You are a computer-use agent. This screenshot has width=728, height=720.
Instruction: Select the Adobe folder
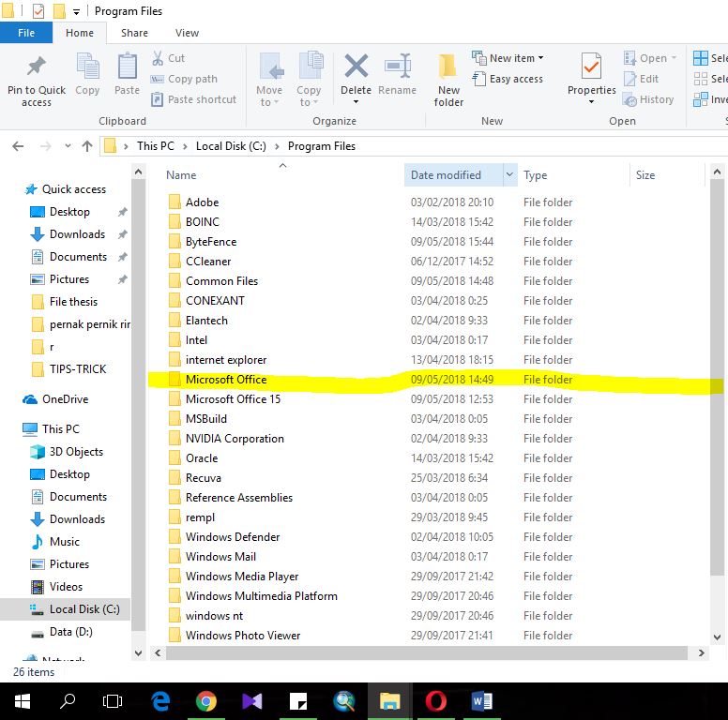coord(202,202)
